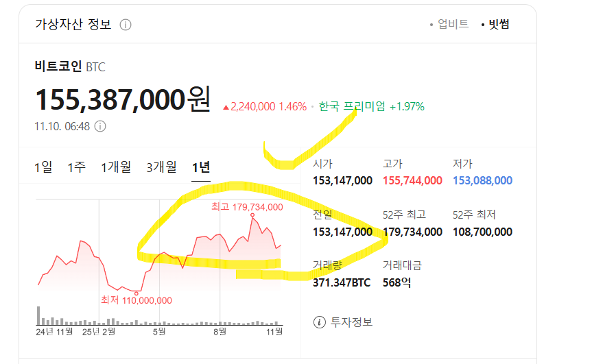603x364 pixels.
Task: Click the 거래대금 value 568억
Action: point(397,282)
